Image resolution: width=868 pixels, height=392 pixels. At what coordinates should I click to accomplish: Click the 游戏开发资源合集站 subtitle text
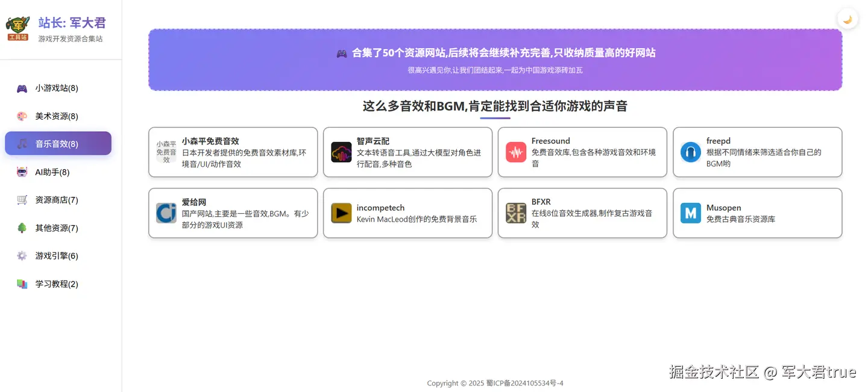[x=71, y=39]
